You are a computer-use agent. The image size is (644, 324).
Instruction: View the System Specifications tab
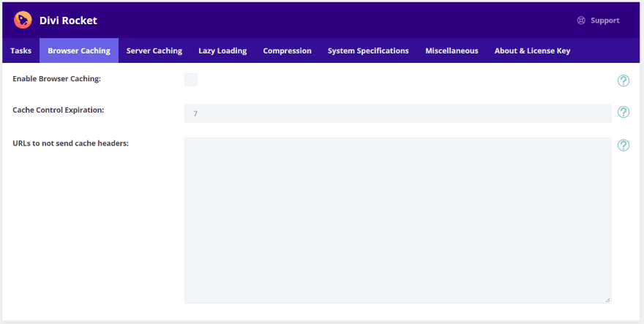click(368, 50)
